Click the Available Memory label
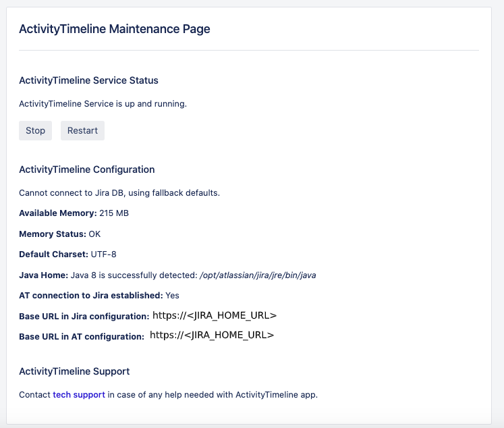Screen dimensions: 504x428 coord(57,213)
